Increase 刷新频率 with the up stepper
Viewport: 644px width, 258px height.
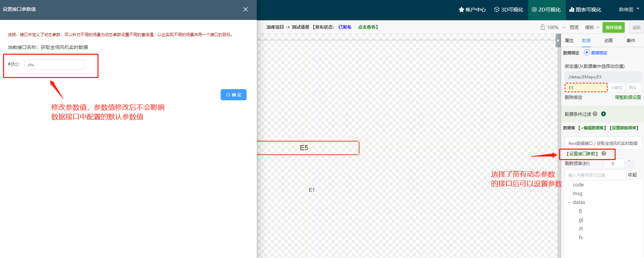point(629,161)
